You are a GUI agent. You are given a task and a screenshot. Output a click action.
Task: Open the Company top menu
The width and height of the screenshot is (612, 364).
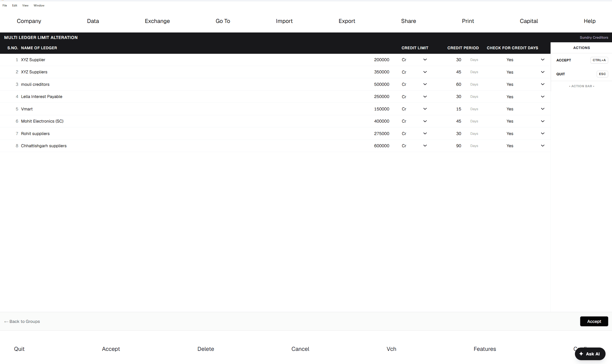(x=29, y=21)
